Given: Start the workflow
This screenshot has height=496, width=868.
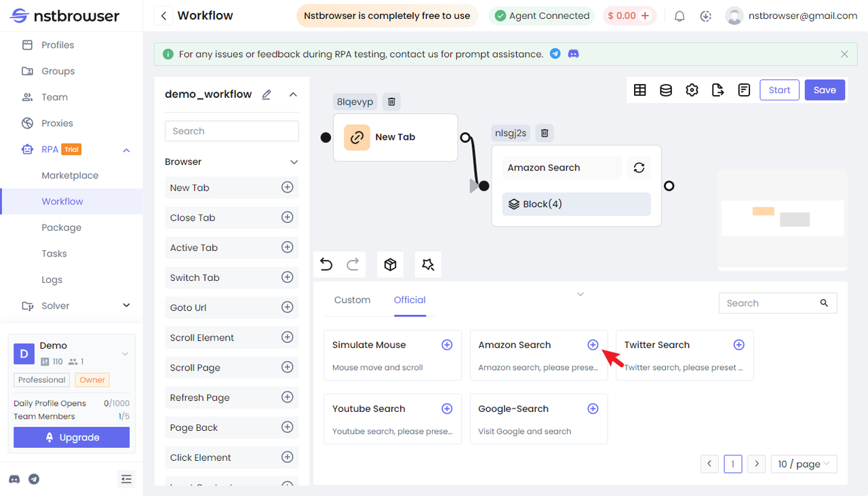Looking at the screenshot, I should [779, 90].
